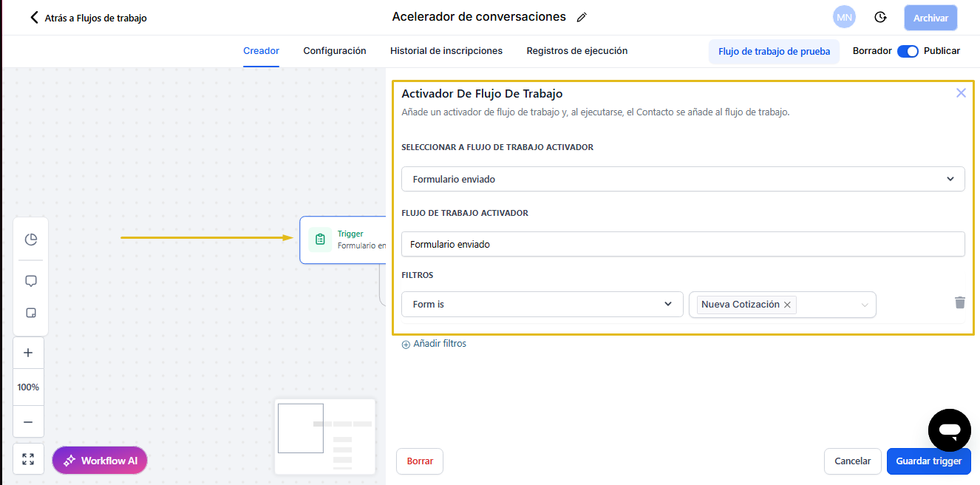Click Guardar trigger button
Screen dimensions: 980x485
929,461
